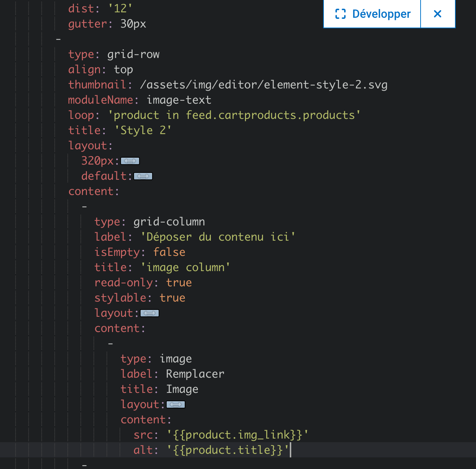Image resolution: width=476 pixels, height=469 pixels.
Task: Click the read-only value true
Action: [x=179, y=283]
